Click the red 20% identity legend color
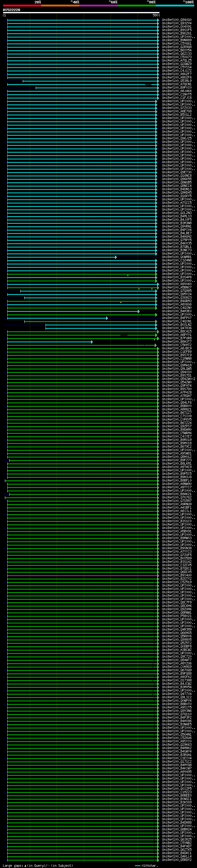 pos(22,6)
